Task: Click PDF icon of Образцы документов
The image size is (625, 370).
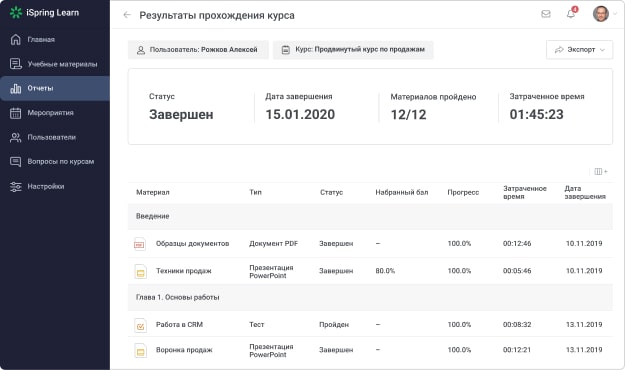Action: [x=140, y=244]
